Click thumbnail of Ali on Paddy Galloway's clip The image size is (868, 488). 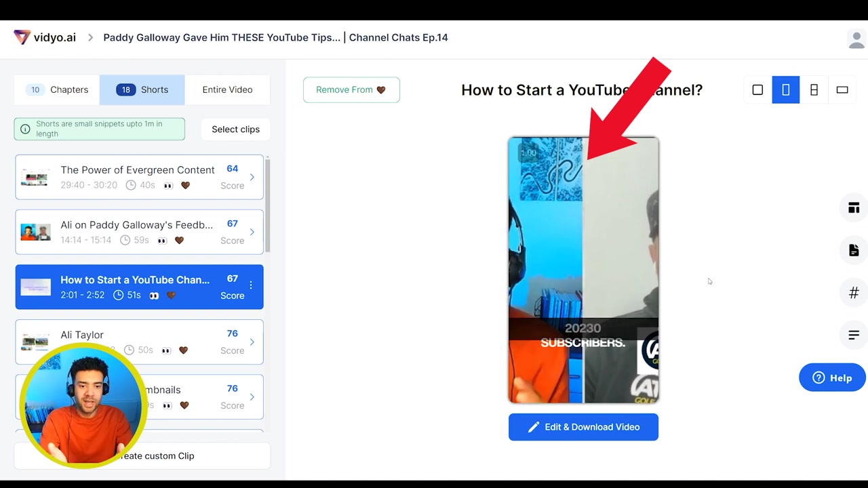tap(35, 232)
